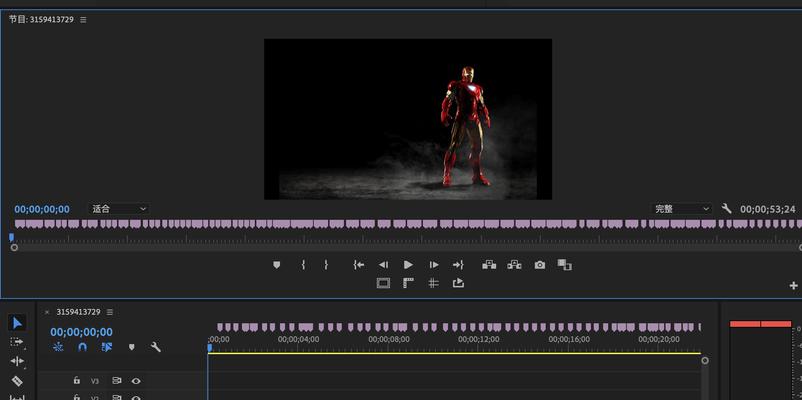This screenshot has width=802, height=400.
Task: Click the audio meter red clip indicator
Action: (x=760, y=324)
